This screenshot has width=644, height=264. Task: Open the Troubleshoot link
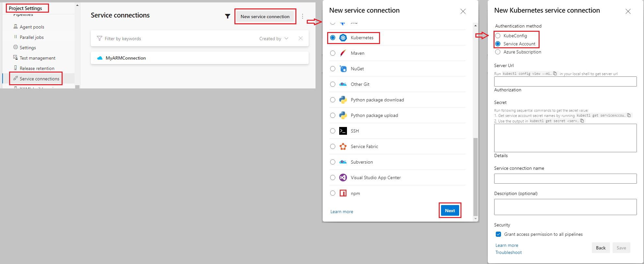point(508,252)
